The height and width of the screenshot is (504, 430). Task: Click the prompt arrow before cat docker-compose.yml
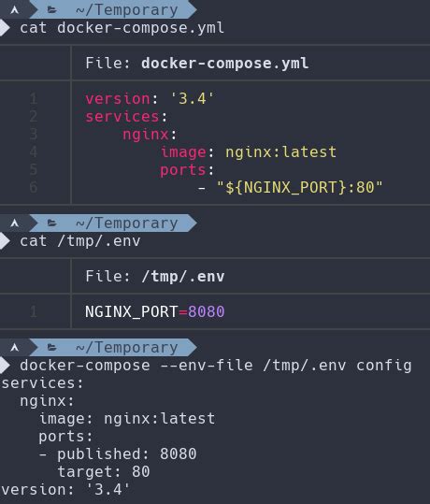5,28
